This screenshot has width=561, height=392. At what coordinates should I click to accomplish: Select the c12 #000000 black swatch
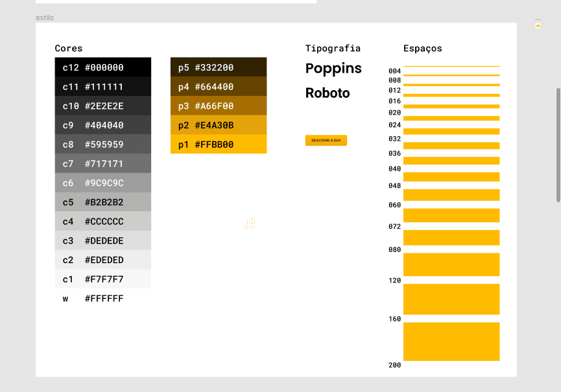point(103,67)
